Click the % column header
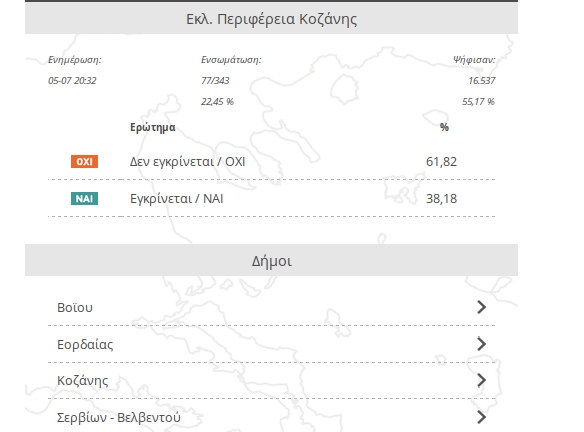 pyautogui.click(x=444, y=127)
